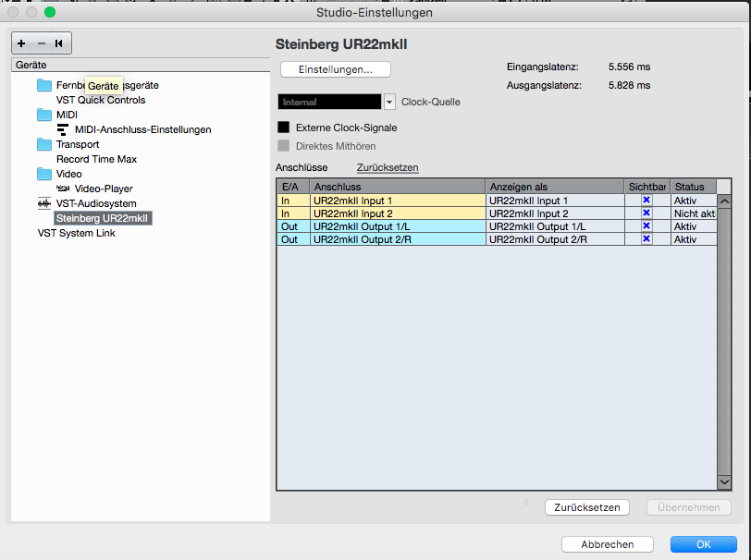Open the Einstellungen... button
This screenshot has height=560, width=751.
click(x=335, y=69)
